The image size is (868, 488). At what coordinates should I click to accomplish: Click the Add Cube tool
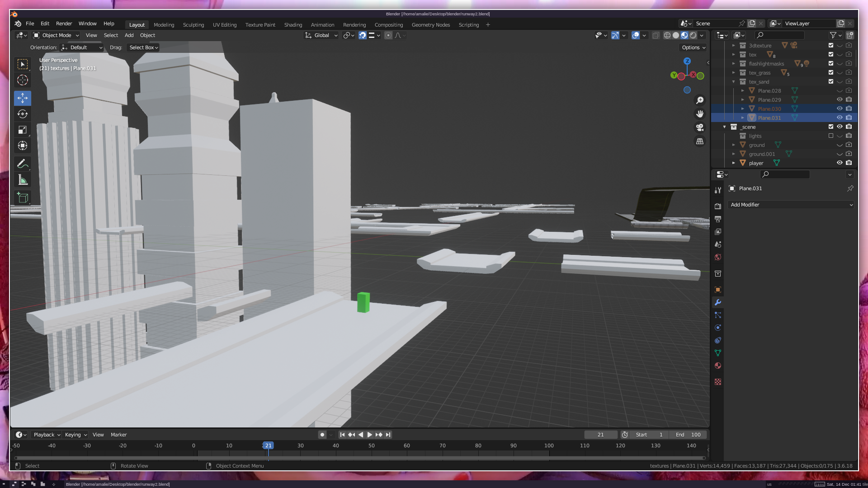(22, 197)
